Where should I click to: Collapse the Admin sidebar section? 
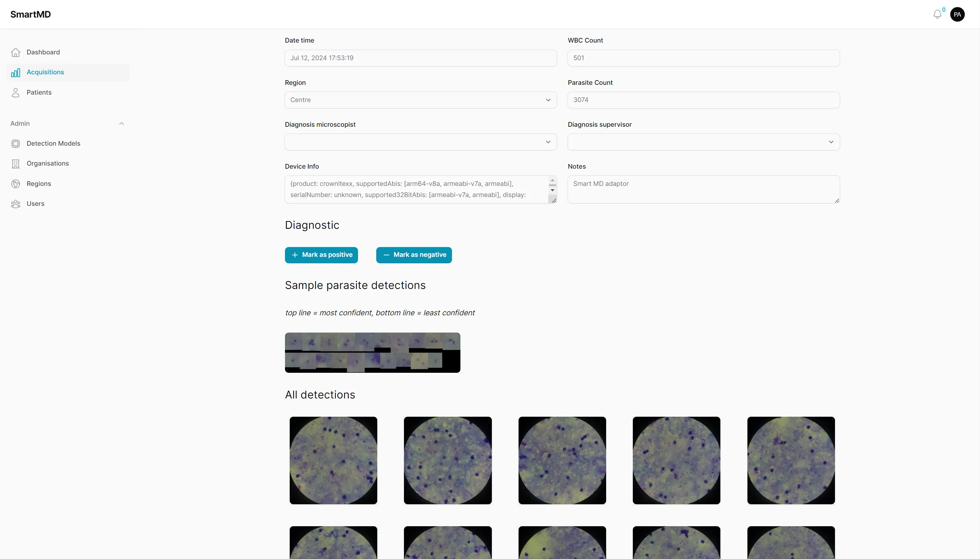click(121, 123)
